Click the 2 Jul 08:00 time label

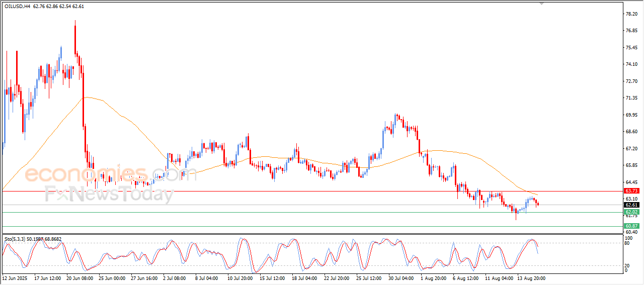click(175, 277)
